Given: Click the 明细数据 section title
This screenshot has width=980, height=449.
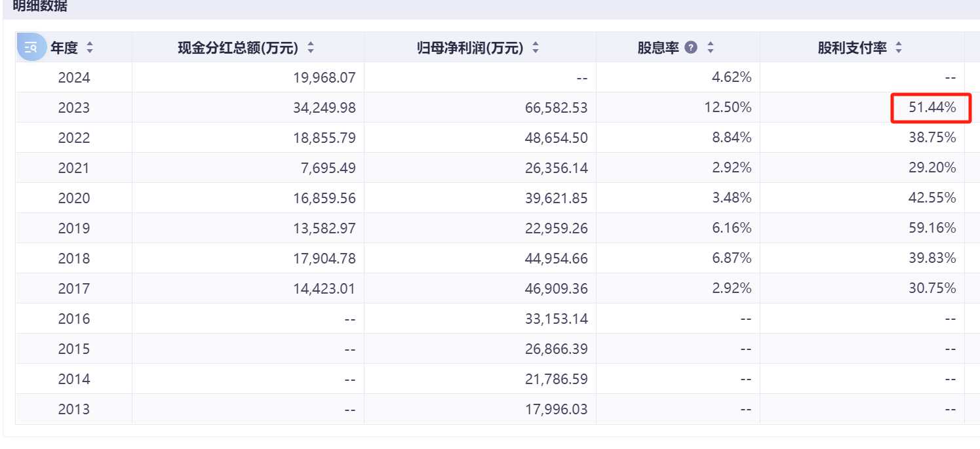Looking at the screenshot, I should tap(39, 7).
